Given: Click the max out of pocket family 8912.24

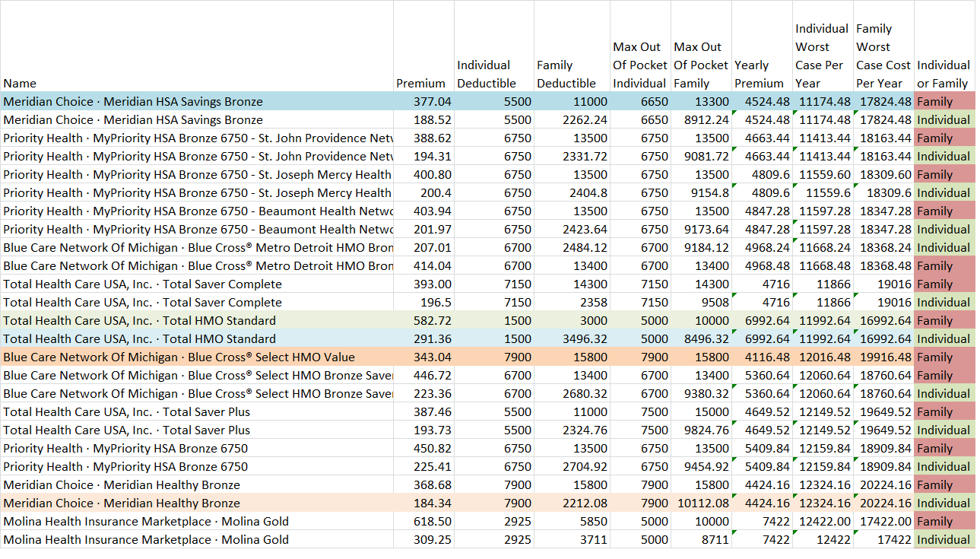Looking at the screenshot, I should [701, 119].
